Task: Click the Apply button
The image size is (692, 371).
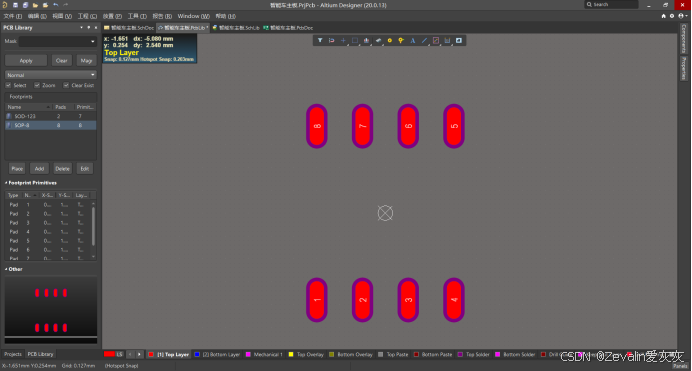Action: (x=26, y=60)
